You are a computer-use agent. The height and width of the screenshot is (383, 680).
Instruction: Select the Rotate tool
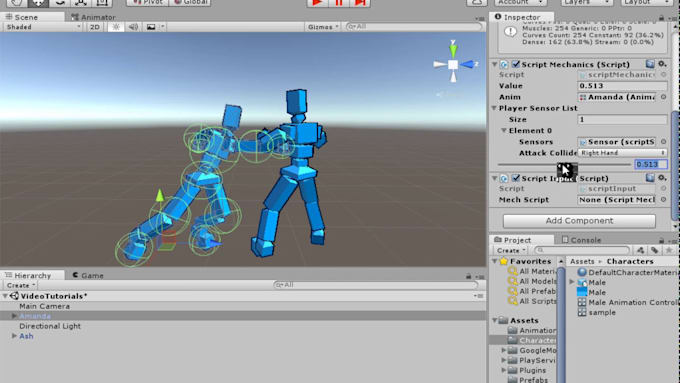point(59,3)
